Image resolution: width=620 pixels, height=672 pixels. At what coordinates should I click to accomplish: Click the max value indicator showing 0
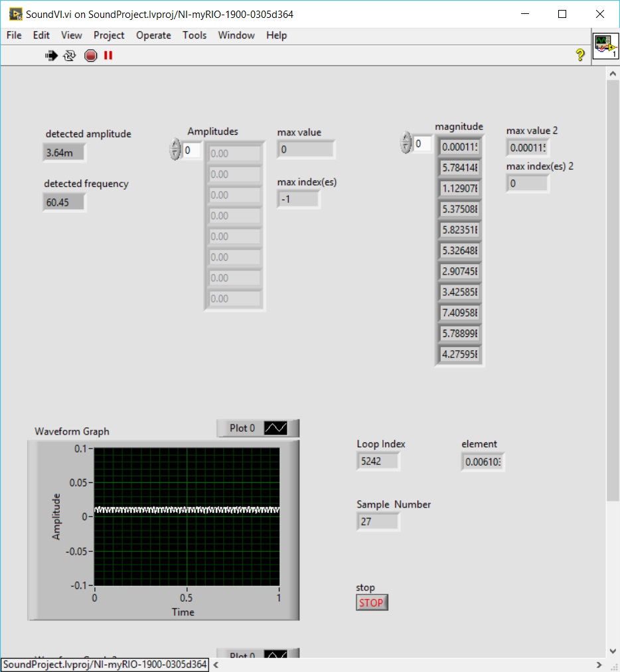point(306,149)
